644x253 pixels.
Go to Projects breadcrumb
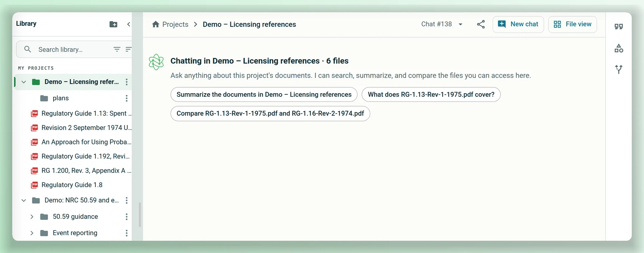[x=175, y=24]
